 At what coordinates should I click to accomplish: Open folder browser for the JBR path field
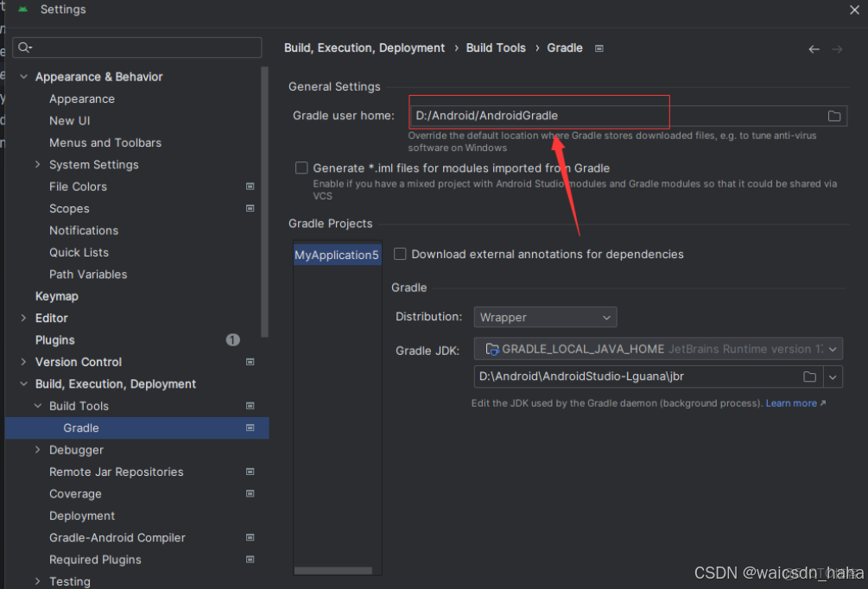(x=810, y=377)
